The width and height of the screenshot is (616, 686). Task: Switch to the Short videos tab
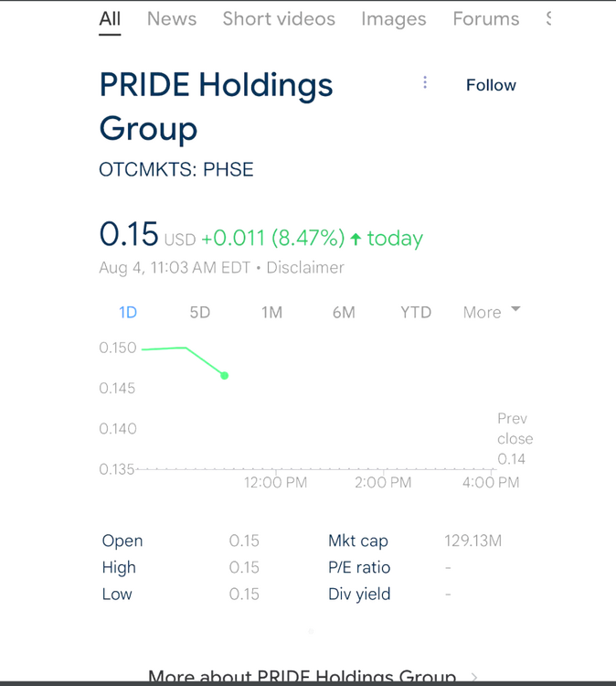tap(279, 19)
